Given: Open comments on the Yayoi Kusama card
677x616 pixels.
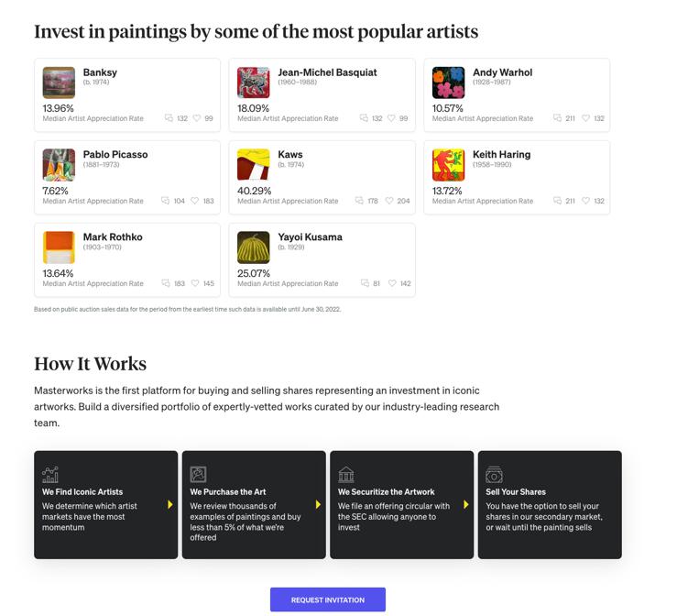Looking at the screenshot, I should click(365, 283).
